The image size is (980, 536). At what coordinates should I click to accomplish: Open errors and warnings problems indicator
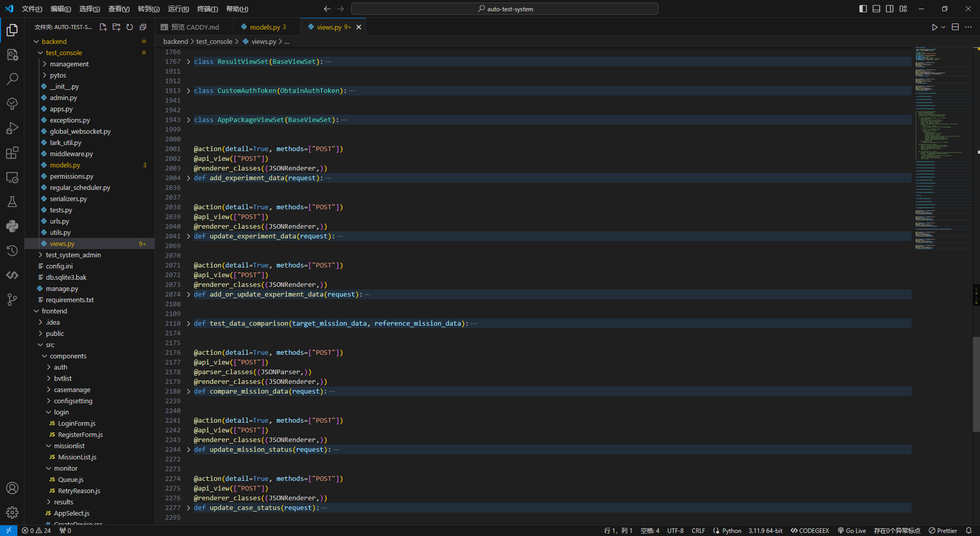[36, 530]
